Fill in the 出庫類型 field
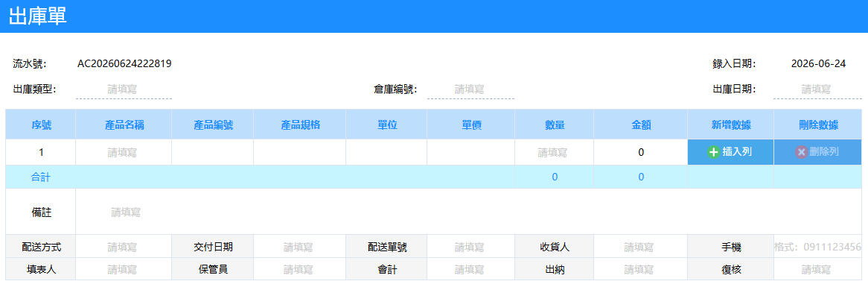This screenshot has height=290, width=868. (x=124, y=89)
